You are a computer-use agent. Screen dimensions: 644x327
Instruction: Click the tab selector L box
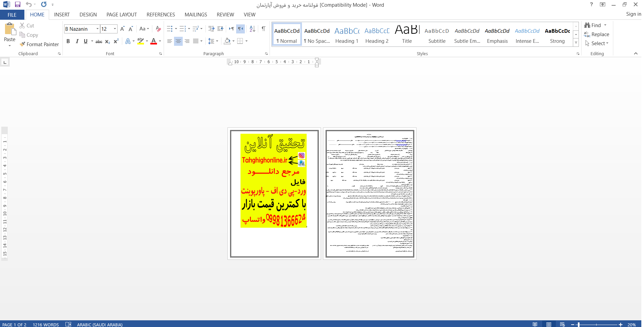5,62
